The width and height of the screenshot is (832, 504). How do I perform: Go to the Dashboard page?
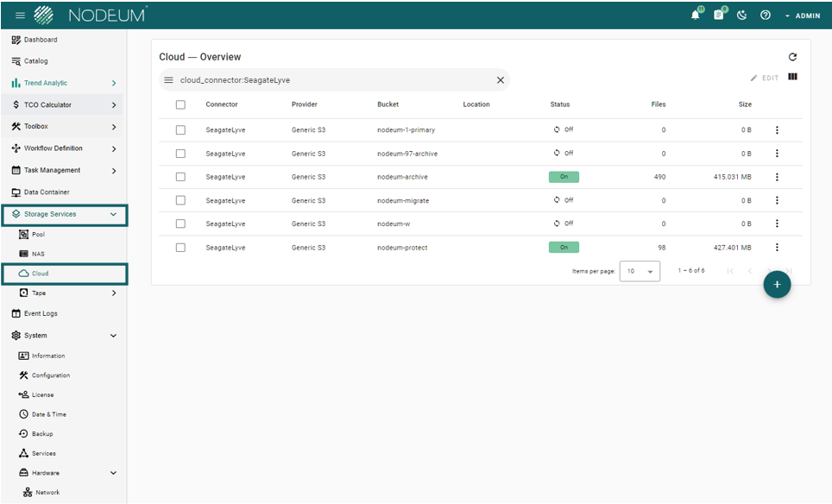point(41,40)
